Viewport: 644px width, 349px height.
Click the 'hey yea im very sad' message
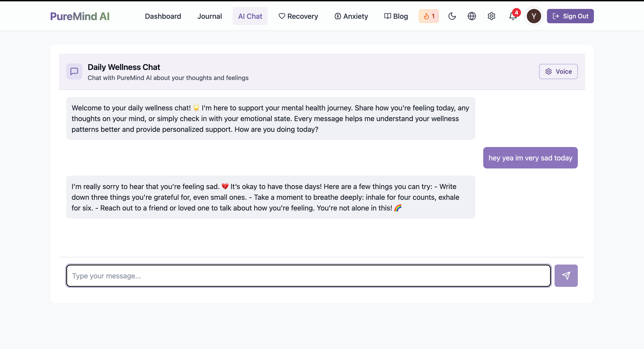point(530,158)
